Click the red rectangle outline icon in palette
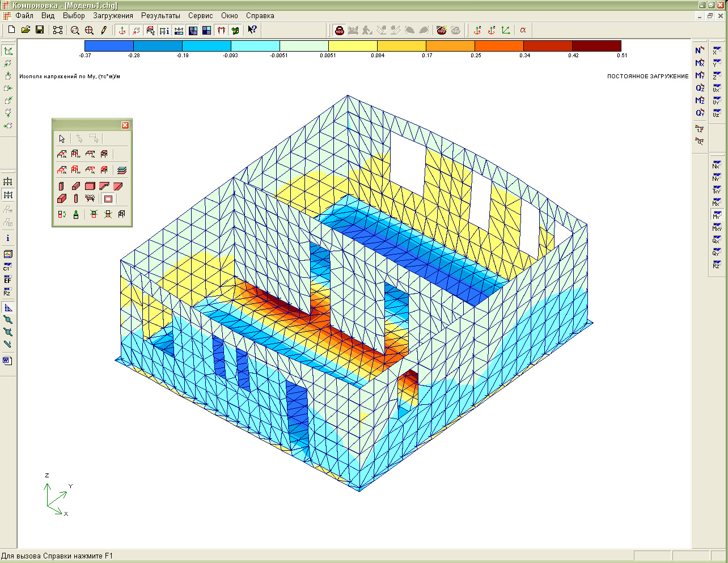Image resolution: width=728 pixels, height=563 pixels. click(x=108, y=199)
